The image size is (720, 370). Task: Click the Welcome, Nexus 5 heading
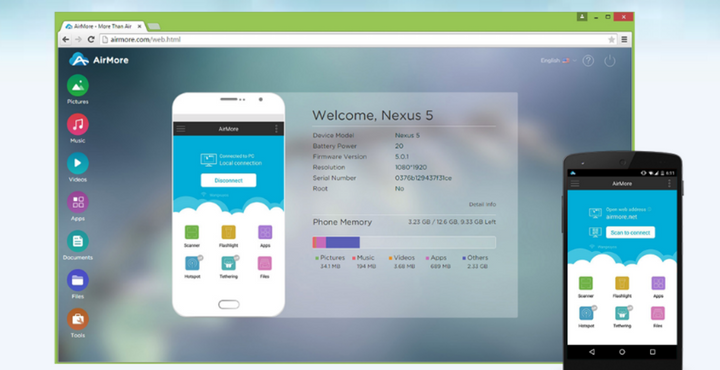click(372, 115)
